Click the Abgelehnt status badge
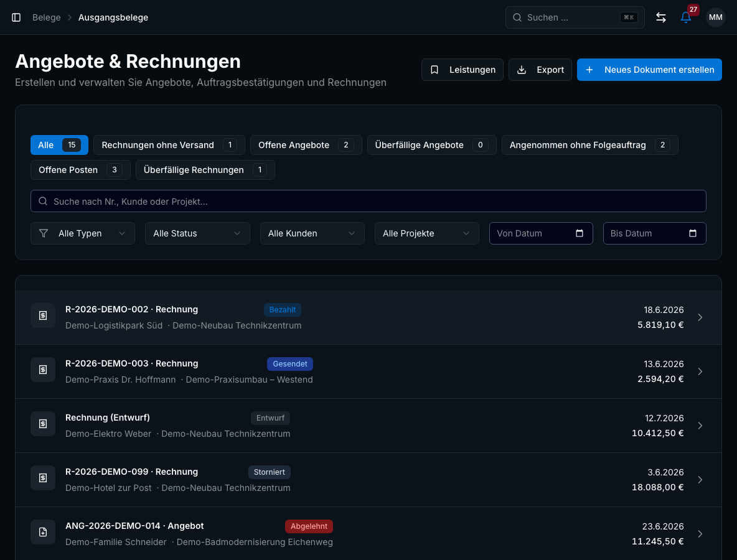The image size is (737, 560). 309,526
